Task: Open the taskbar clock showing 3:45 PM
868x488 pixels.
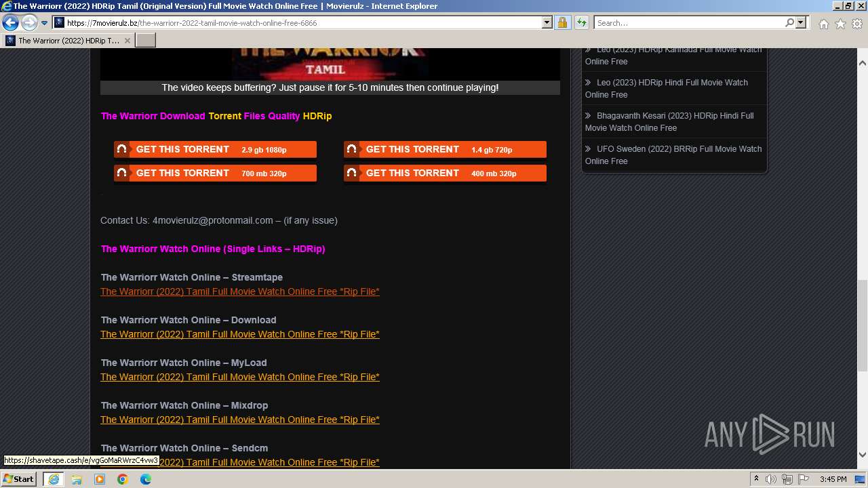Action: point(833,479)
